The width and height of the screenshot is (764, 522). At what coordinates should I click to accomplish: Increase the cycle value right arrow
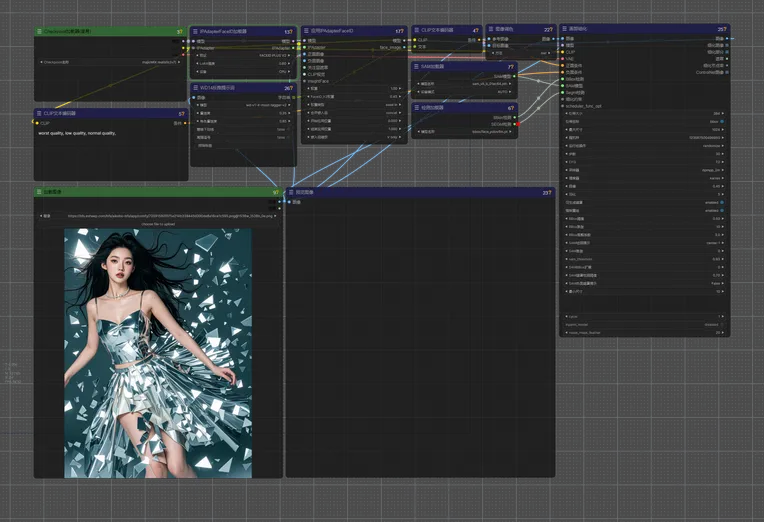pyautogui.click(x=723, y=316)
